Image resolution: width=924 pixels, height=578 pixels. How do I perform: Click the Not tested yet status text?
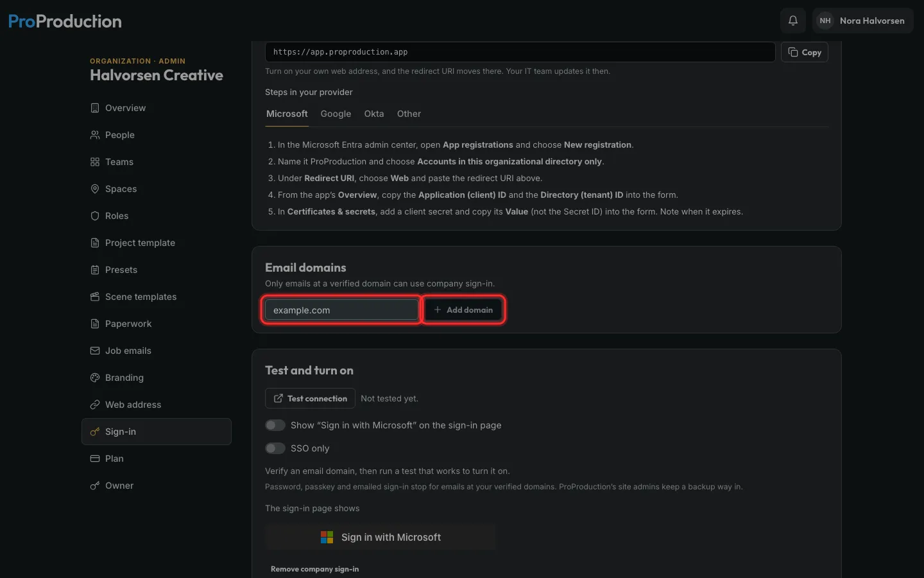click(x=389, y=398)
